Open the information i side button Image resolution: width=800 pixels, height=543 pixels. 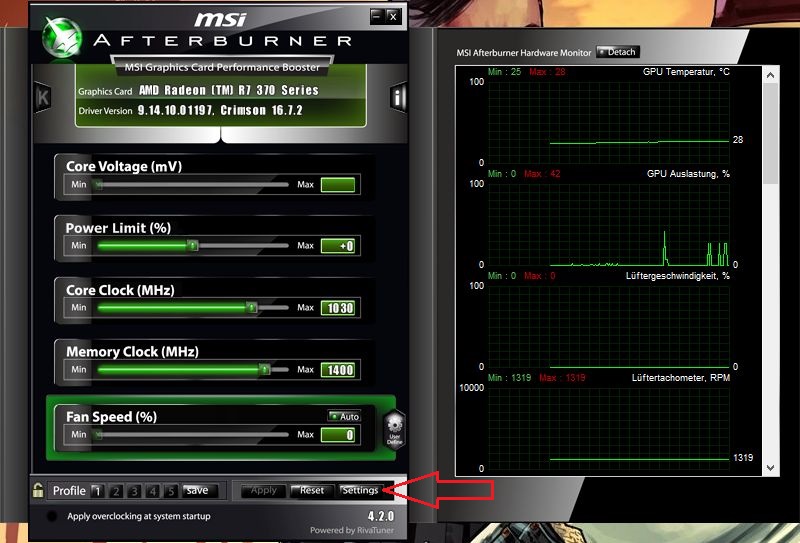coord(398,96)
